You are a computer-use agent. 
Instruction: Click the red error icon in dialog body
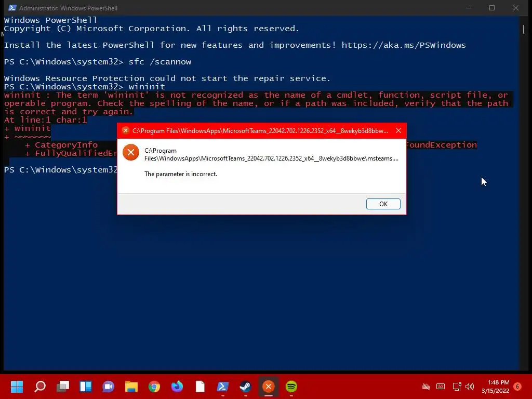coord(131,152)
